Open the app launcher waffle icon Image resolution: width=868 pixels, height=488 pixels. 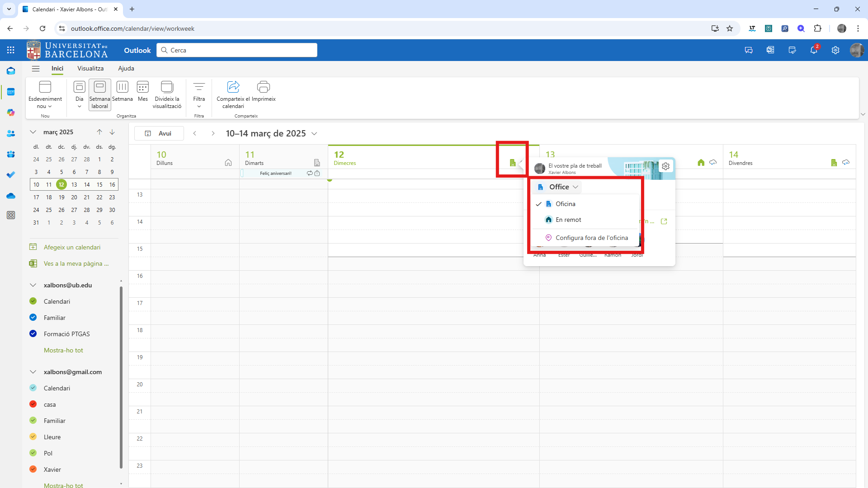11,50
